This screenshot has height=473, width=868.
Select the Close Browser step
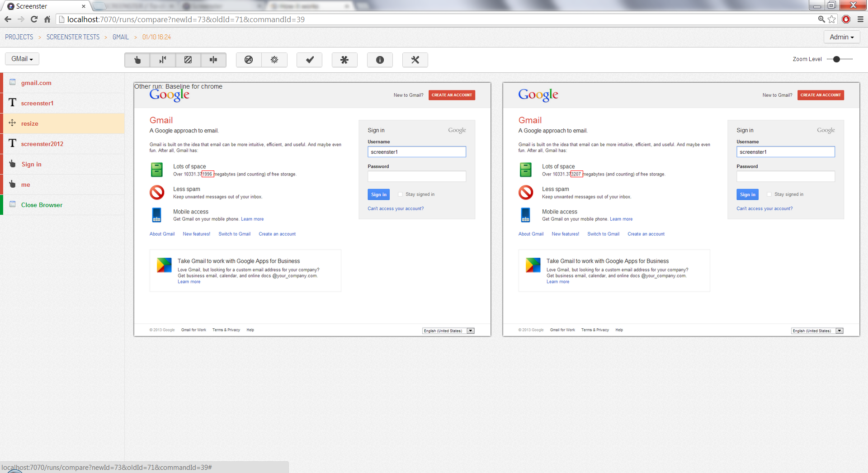pyautogui.click(x=42, y=205)
